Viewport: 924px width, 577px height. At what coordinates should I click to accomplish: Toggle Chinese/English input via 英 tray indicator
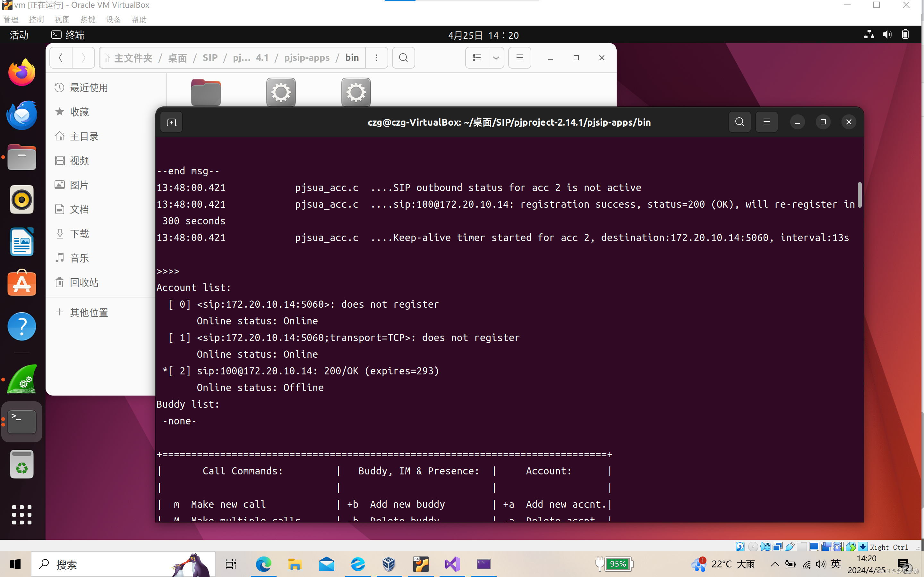[836, 564]
